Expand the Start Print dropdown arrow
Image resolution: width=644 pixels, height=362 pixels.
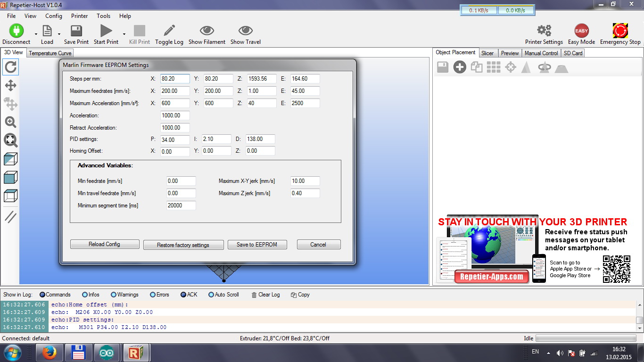click(124, 34)
